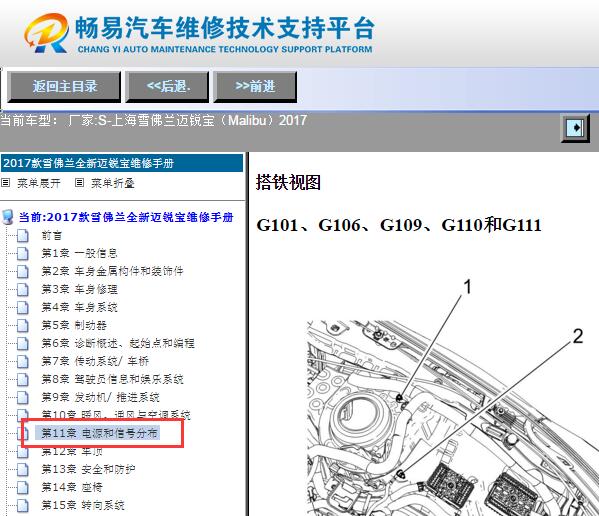Click the page icon next to 第15章
Screen dimensions: 599x516
point(23,505)
